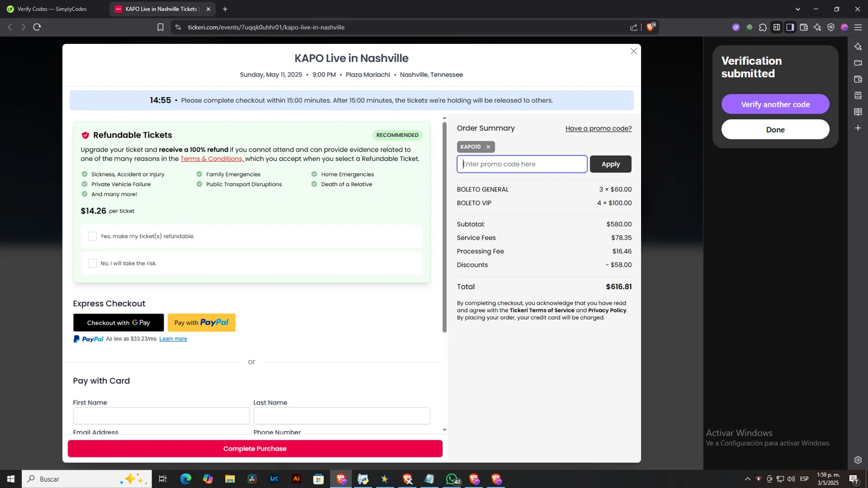Switch to the Verify Codes SimplyCodes tab

[x=52, y=9]
